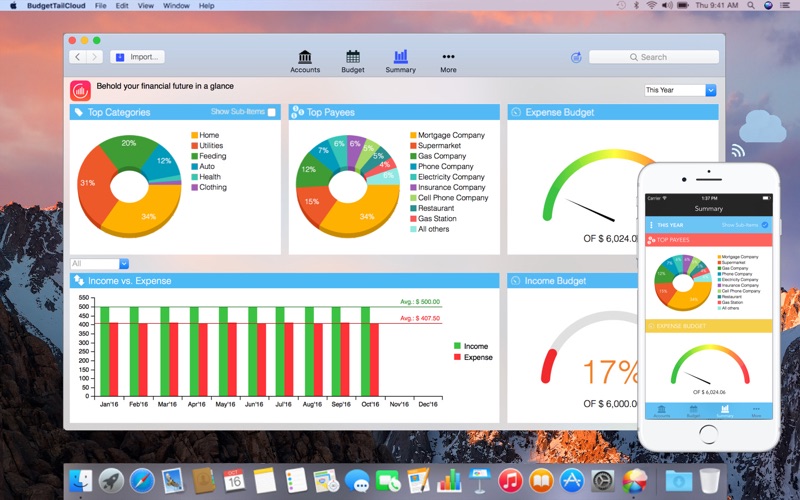Click the Home legend color swatch
This screenshot has width=800, height=500.
(x=194, y=135)
